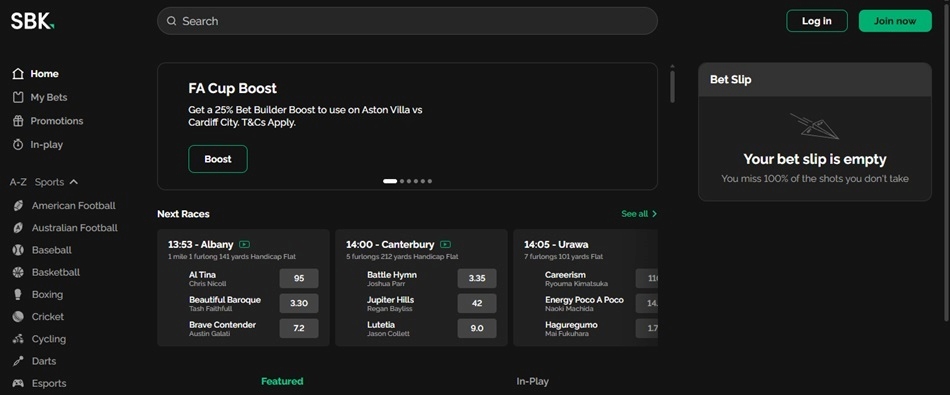Pick Al Tina odds 95
The width and height of the screenshot is (950, 395).
[299, 279]
